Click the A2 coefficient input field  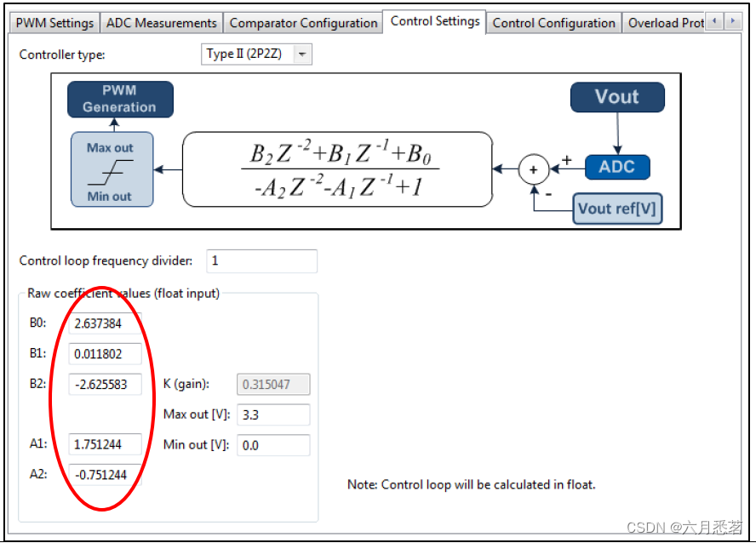coord(105,475)
